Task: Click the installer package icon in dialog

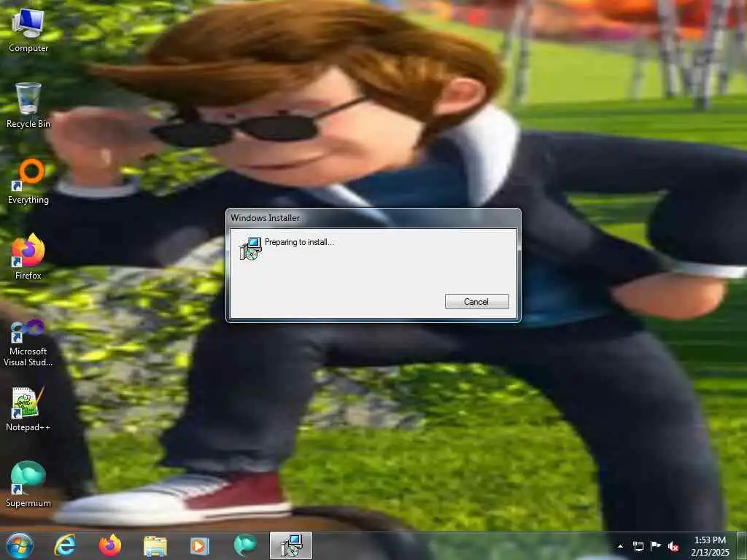Action: pos(250,248)
